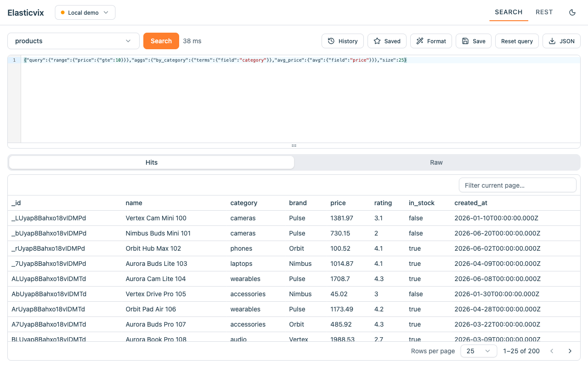Click line number 1 in editor gutter
Viewport: 588px width, 368px height.
click(x=14, y=60)
